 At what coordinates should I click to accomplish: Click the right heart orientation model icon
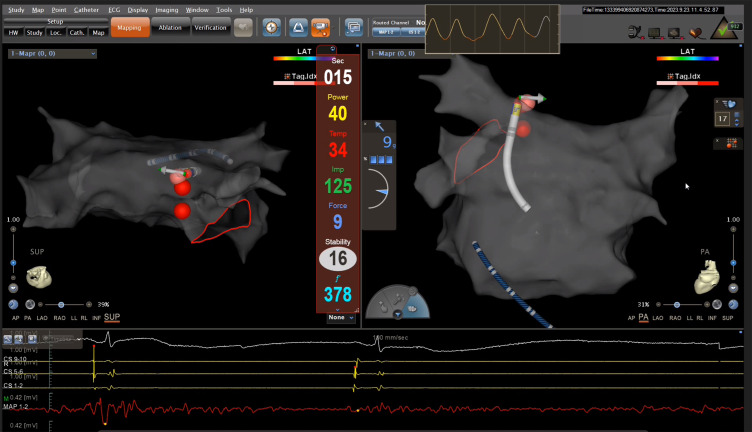pyautogui.click(x=709, y=273)
